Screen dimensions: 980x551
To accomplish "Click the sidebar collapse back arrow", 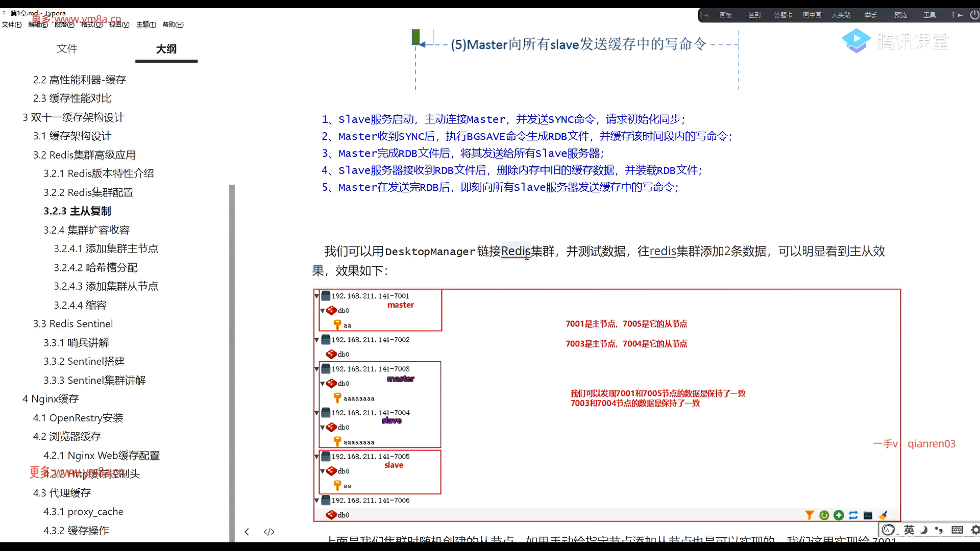I will tap(247, 532).
